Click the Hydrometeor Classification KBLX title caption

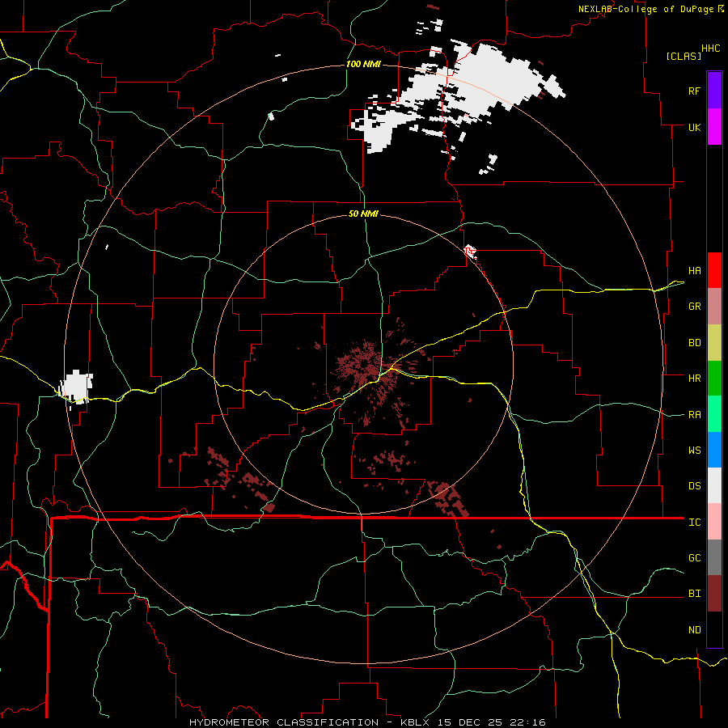point(367,722)
